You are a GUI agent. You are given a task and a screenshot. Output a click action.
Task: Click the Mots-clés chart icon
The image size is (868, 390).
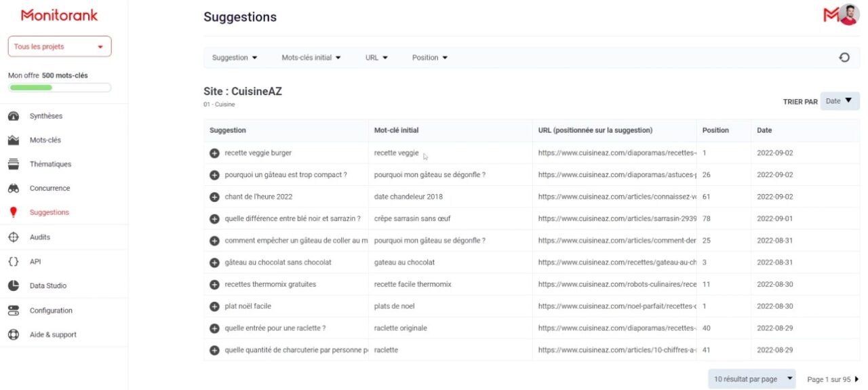tap(14, 140)
